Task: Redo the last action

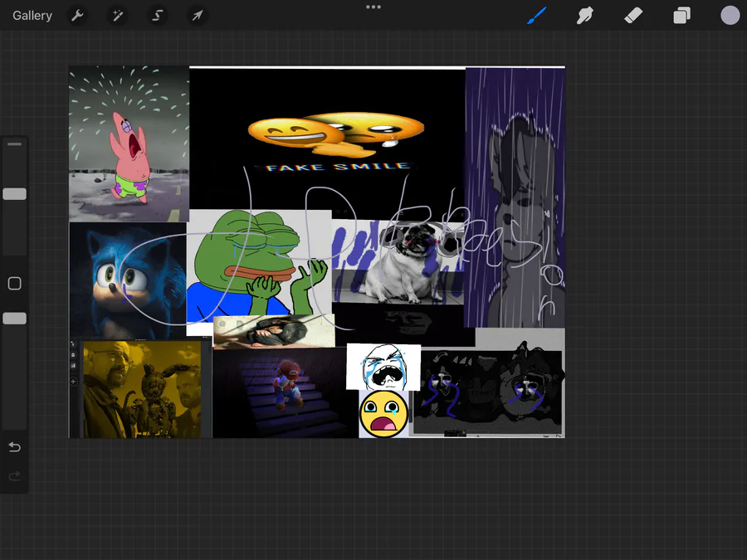Action: click(x=15, y=475)
